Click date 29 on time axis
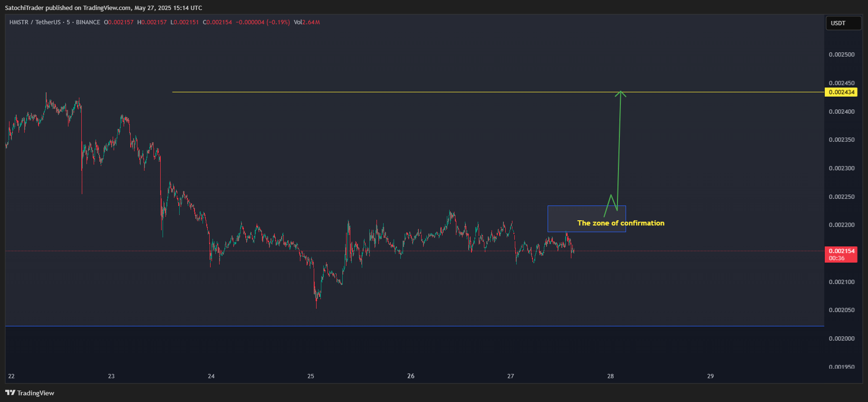The image size is (868, 402). point(710,376)
